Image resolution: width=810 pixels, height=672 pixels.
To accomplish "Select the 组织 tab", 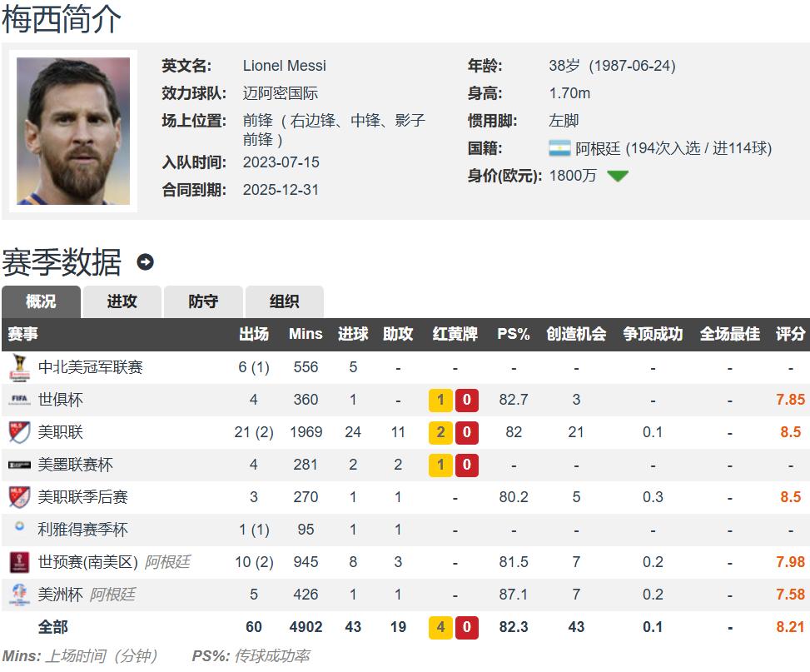I will pos(284,301).
